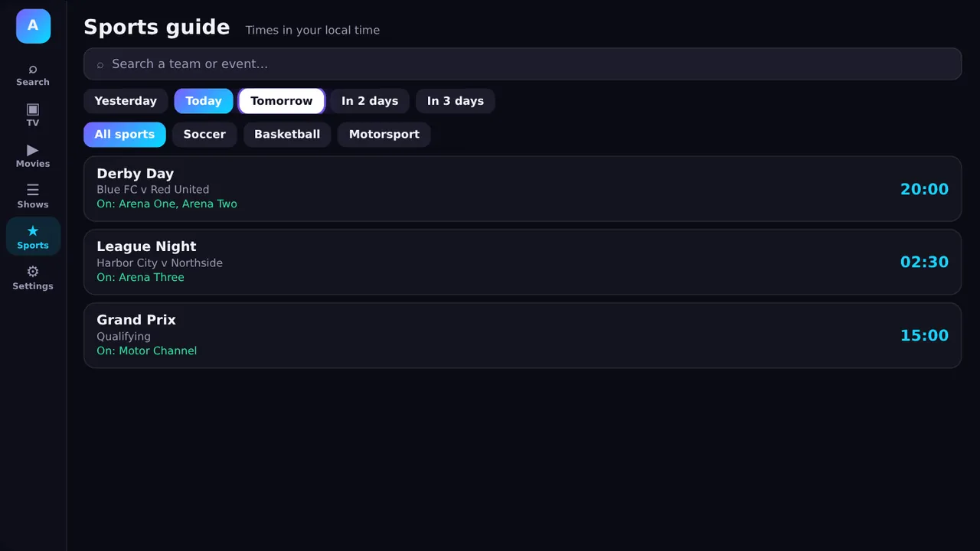The image size is (980, 551).
Task: Click 'Harbor City v Northside' text
Action: (160, 263)
